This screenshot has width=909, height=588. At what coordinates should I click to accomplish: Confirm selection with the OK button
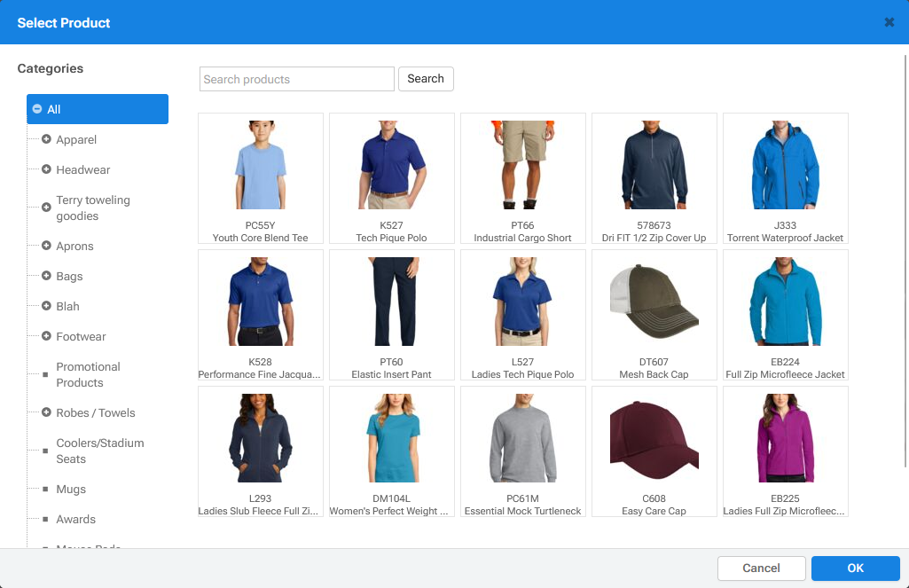pos(855,568)
